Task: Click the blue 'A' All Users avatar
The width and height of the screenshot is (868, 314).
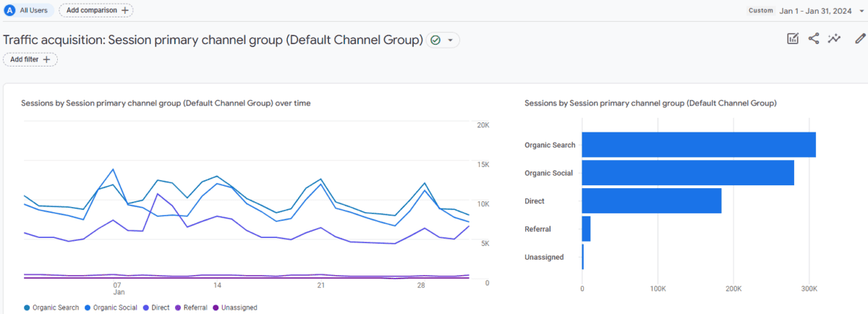Action: click(10, 10)
